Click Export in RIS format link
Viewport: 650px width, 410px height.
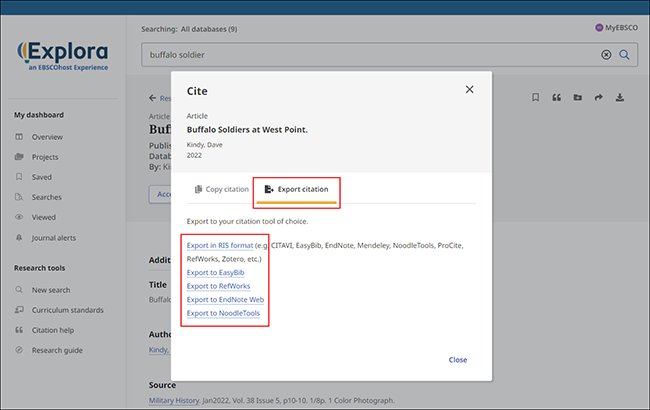220,245
